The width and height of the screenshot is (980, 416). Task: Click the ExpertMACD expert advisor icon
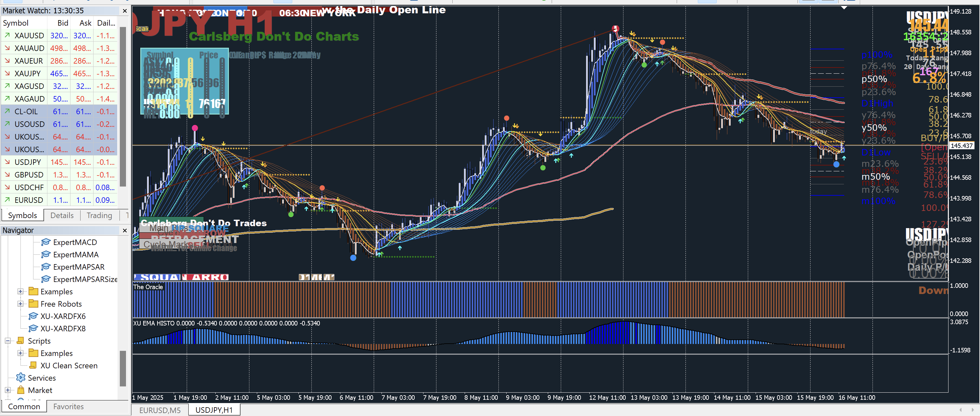pos(46,242)
